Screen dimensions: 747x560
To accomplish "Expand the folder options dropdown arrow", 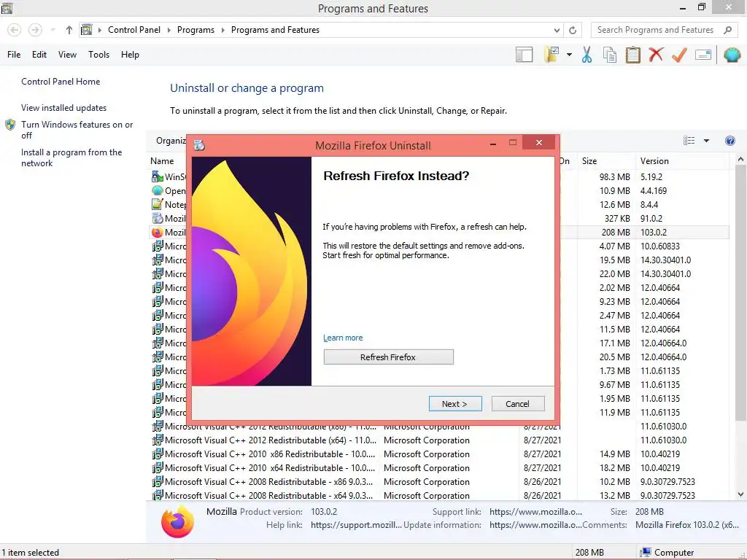I will 569,55.
